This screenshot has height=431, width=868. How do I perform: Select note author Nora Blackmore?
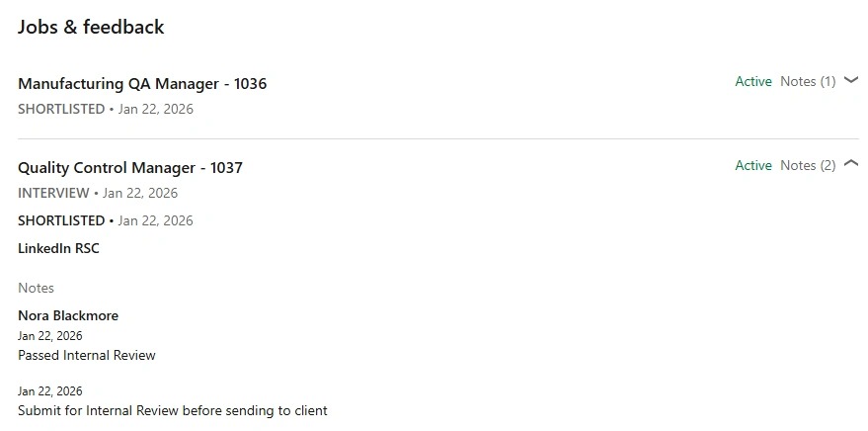[x=68, y=315]
